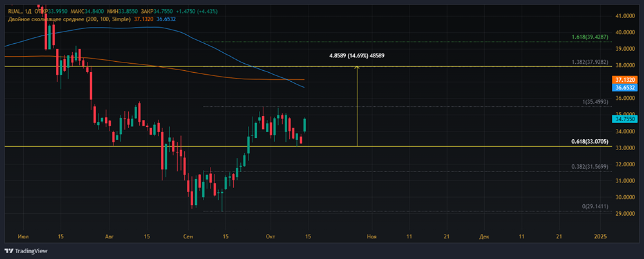Click the 1.618(39.4287) Fibonacci level label
644x259 pixels.
click(591, 37)
